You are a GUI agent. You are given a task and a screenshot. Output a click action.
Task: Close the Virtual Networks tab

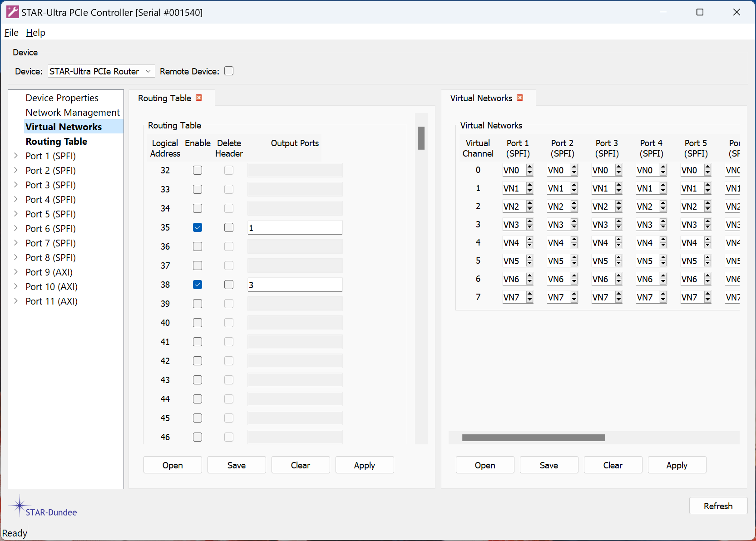(x=520, y=98)
